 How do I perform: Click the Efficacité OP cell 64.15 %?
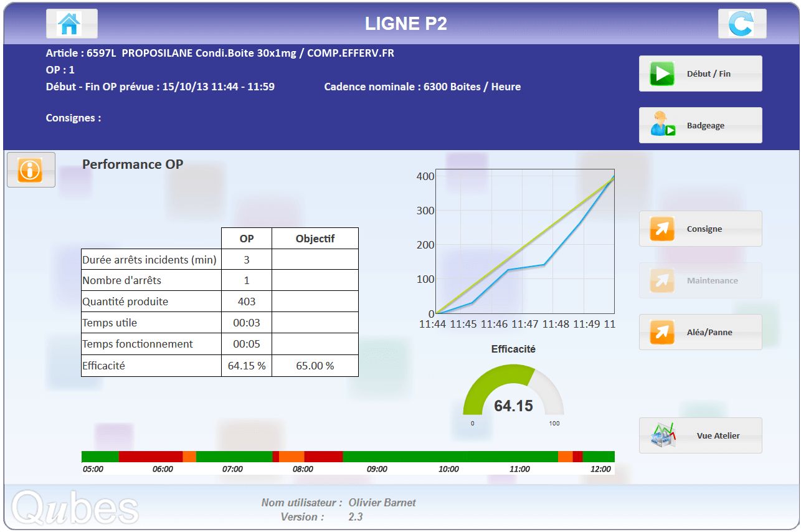(247, 366)
